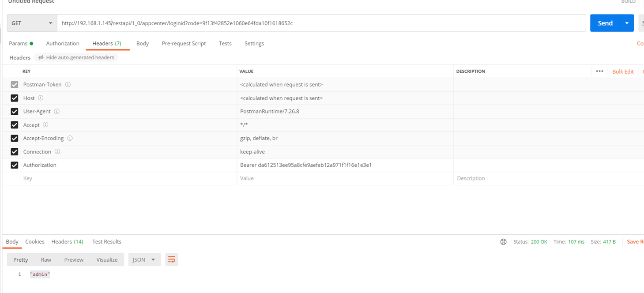This screenshot has height=293, width=644.
Task: Click info icon next to Connection header
Action: click(57, 152)
